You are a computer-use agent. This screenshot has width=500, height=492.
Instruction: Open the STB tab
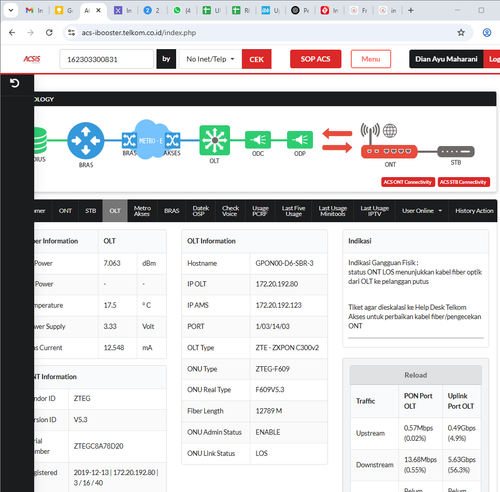click(x=90, y=211)
